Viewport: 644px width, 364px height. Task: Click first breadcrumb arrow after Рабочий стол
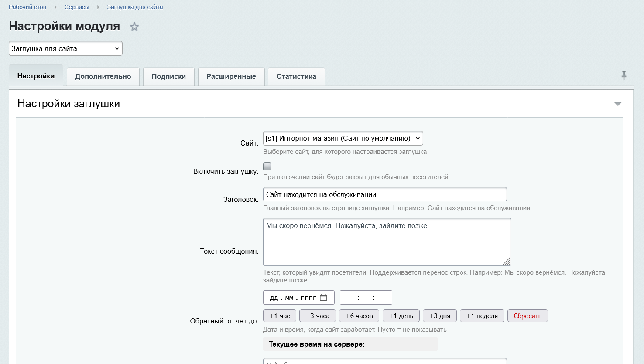[55, 7]
